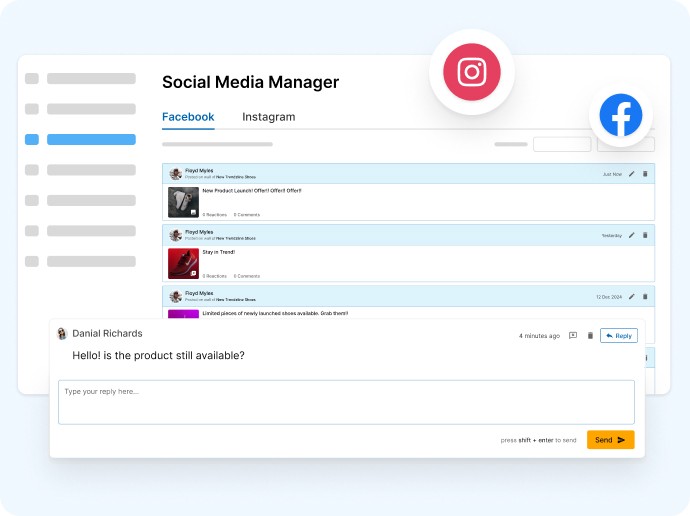Click "0 Comments" under Stay in Trend post
This screenshot has height=516, width=690.
(x=247, y=276)
